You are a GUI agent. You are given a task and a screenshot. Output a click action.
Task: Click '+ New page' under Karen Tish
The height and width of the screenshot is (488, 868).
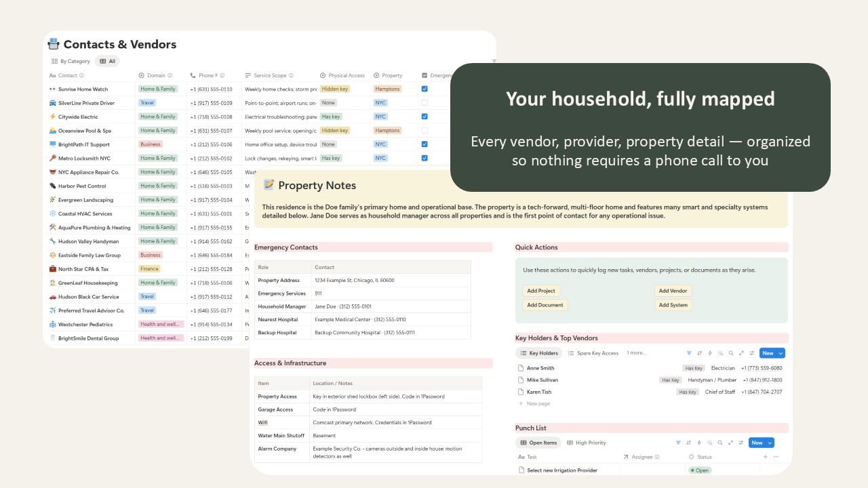point(534,403)
